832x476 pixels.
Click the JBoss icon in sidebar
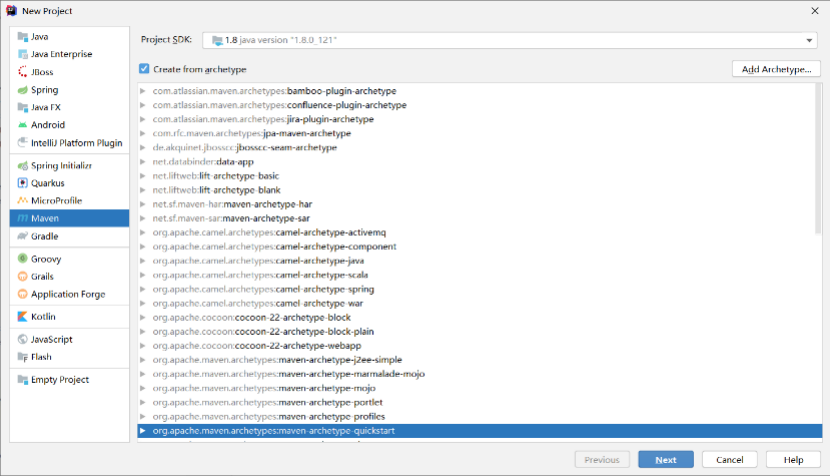tap(22, 72)
